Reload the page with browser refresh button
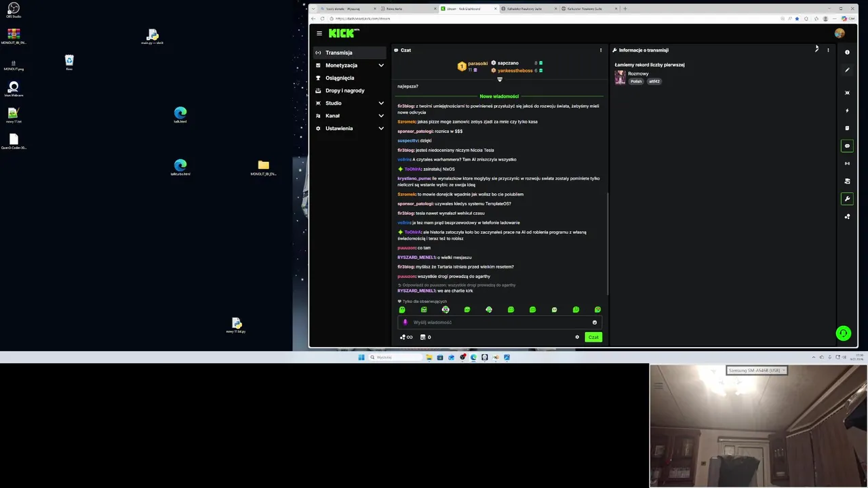Screen dimensions: 868x488 [x=322, y=18]
